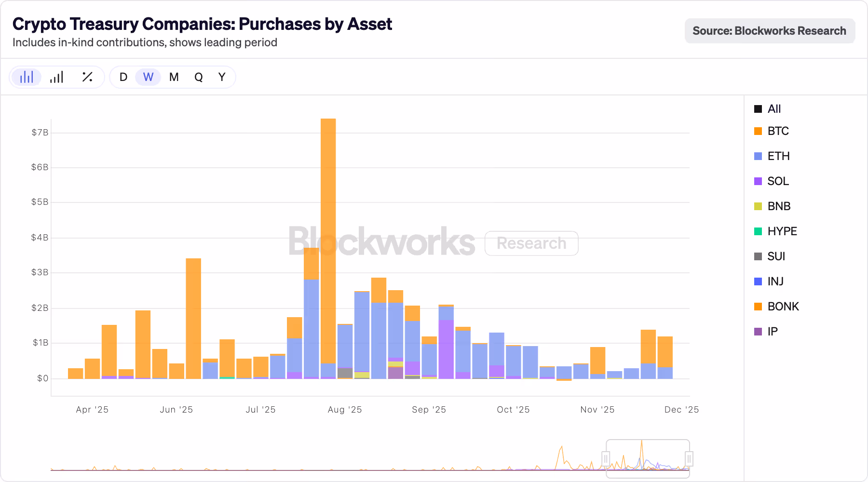This screenshot has width=868, height=482.
Task: Select the Quarterly Q period option
Action: pyautogui.click(x=198, y=77)
